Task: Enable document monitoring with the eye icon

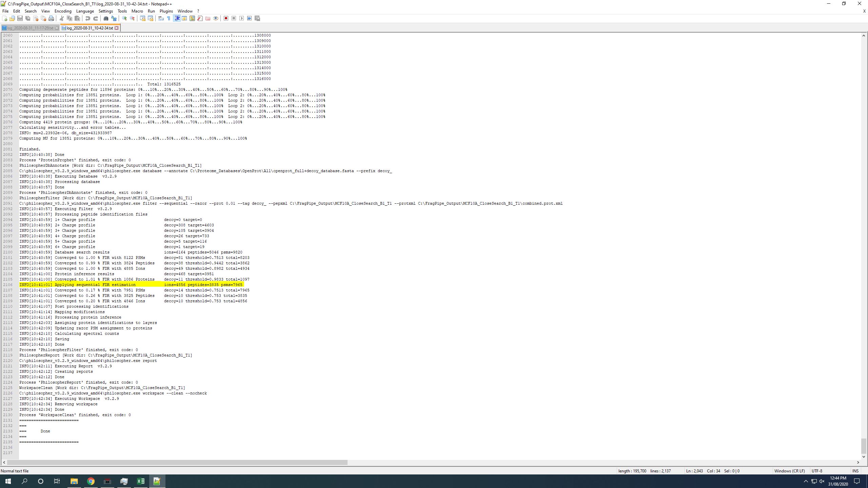Action: [x=216, y=18]
